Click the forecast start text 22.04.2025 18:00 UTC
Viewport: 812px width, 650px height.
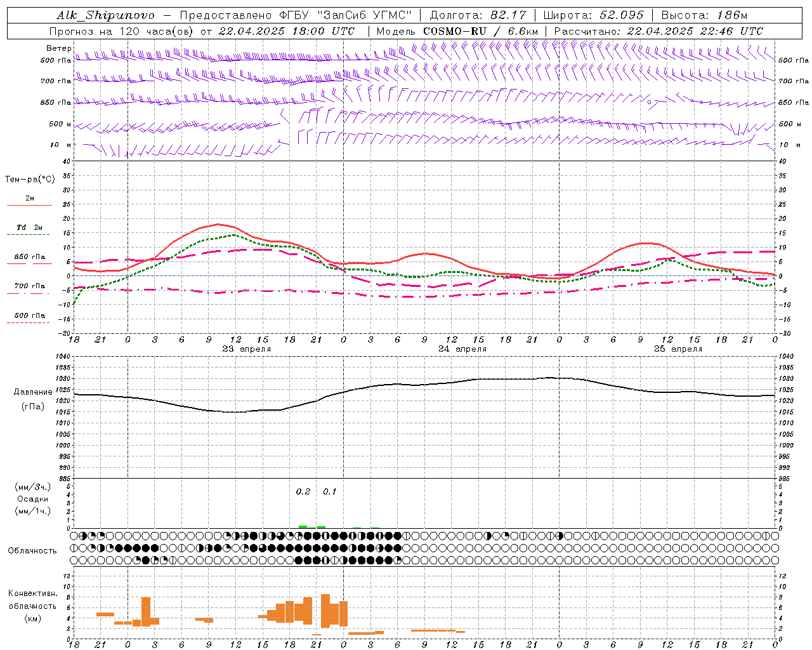287,31
